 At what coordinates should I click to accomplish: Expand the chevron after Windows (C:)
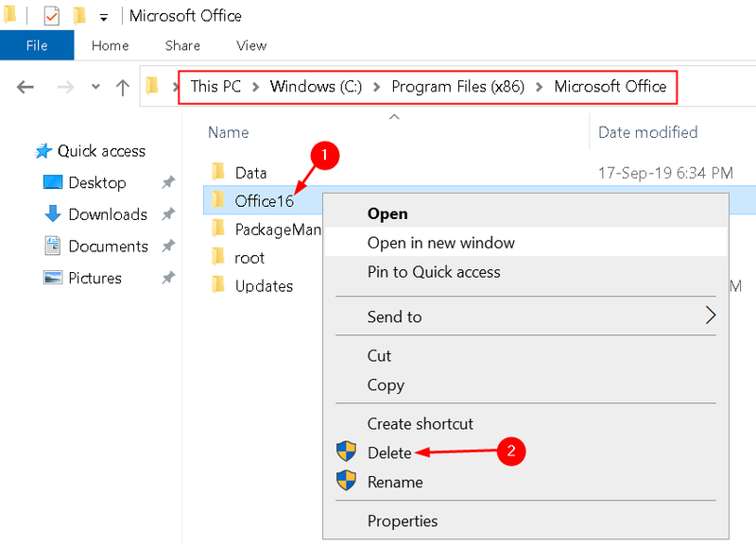point(376,87)
